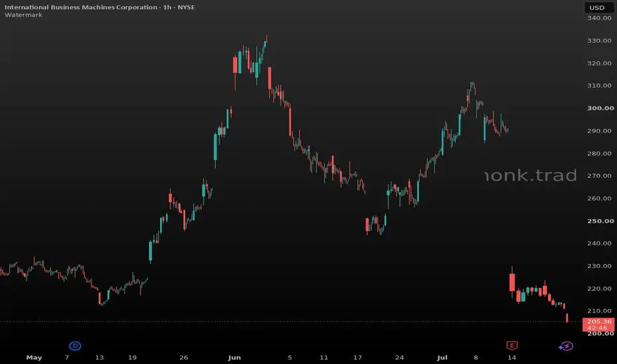
Task: Click the 250.00 price axis label
Action: click(x=600, y=221)
